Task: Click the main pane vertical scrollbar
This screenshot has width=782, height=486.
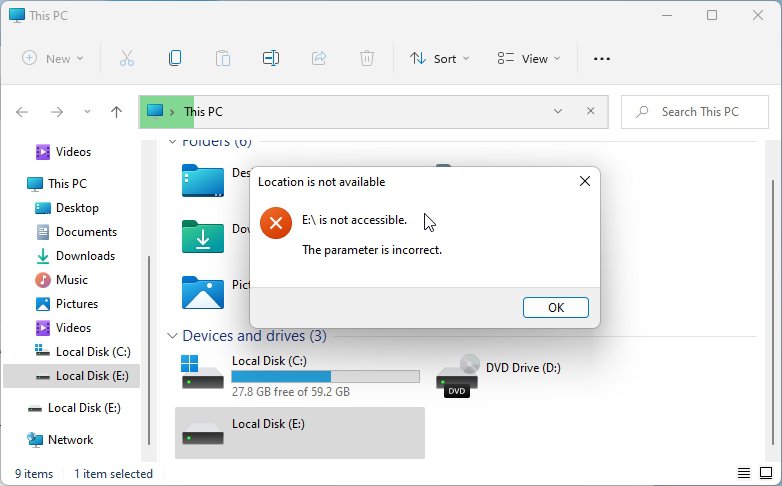Action: 773,312
